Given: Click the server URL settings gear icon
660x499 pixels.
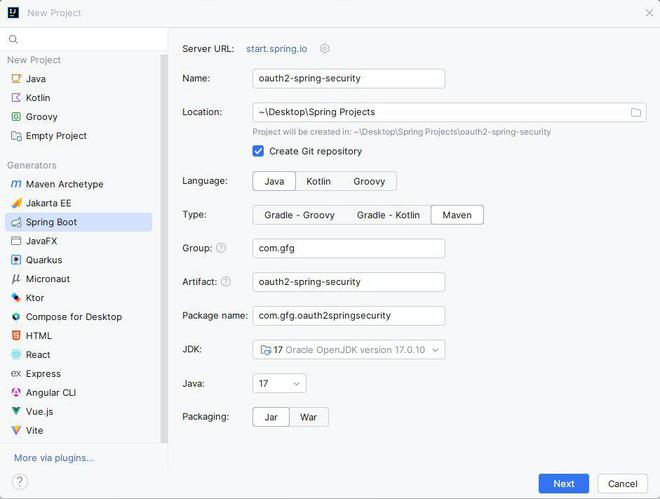Looking at the screenshot, I should coord(325,49).
